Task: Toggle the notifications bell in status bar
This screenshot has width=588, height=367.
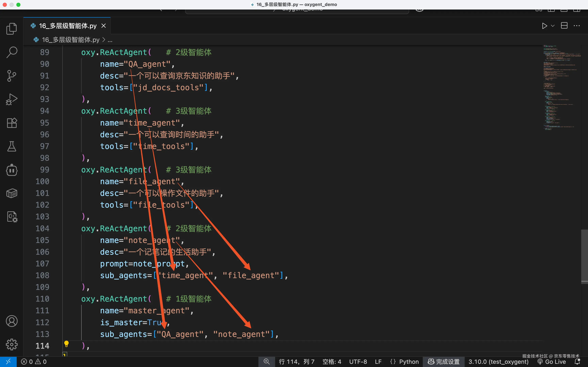Action: [x=577, y=362]
